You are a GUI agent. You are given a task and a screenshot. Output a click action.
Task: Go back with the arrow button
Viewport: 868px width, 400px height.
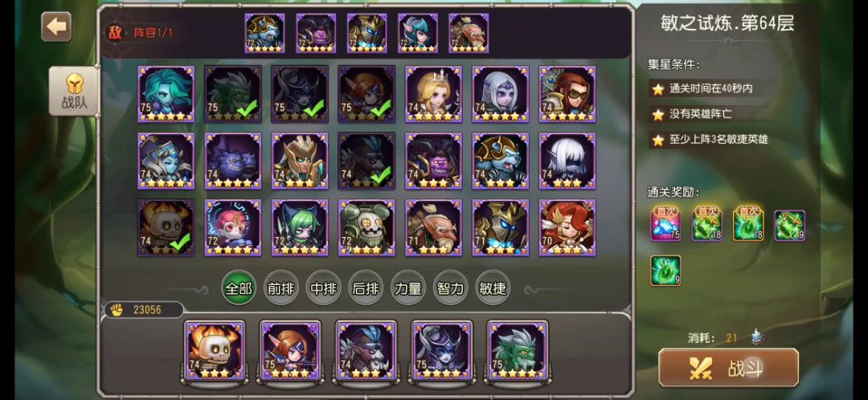point(56,27)
